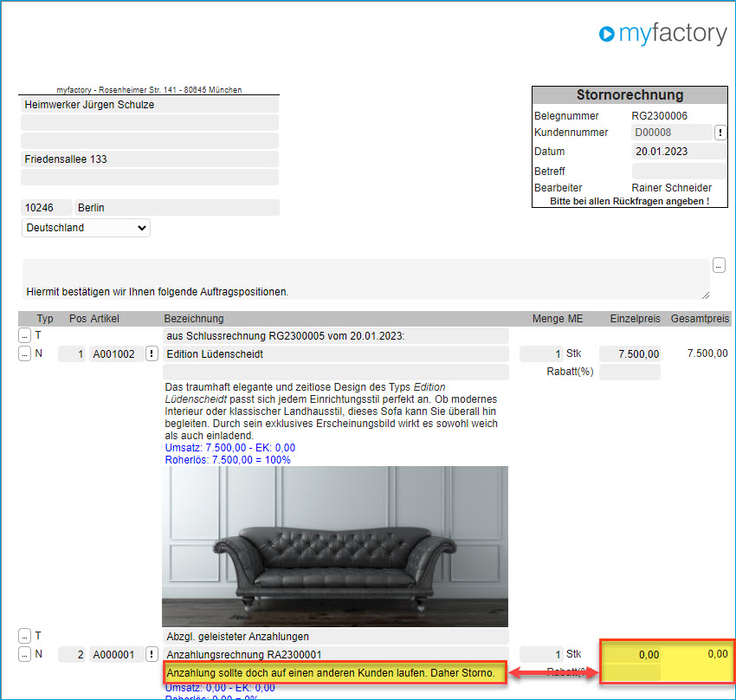Click the Rabatt(%) field below Einzelpreis 7.500,00

[x=629, y=372]
